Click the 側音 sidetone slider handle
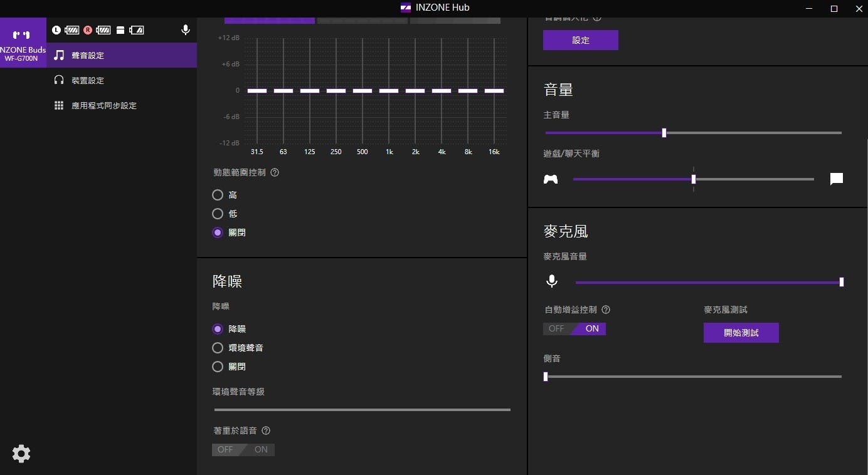The image size is (868, 475). pos(546,377)
